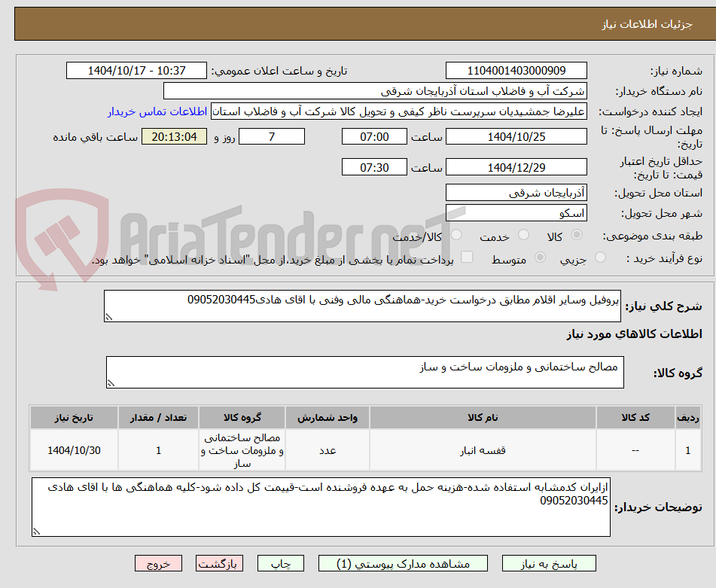Click the validity time 07:30 field

(x=374, y=167)
